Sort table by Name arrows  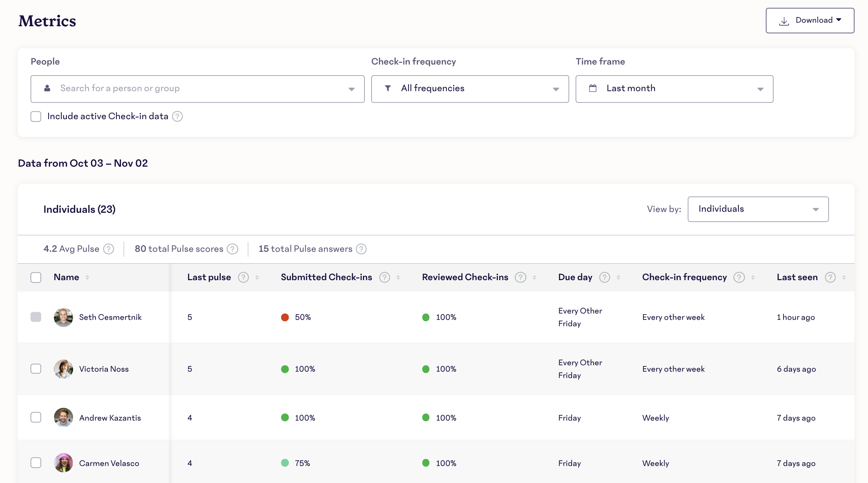click(x=87, y=277)
